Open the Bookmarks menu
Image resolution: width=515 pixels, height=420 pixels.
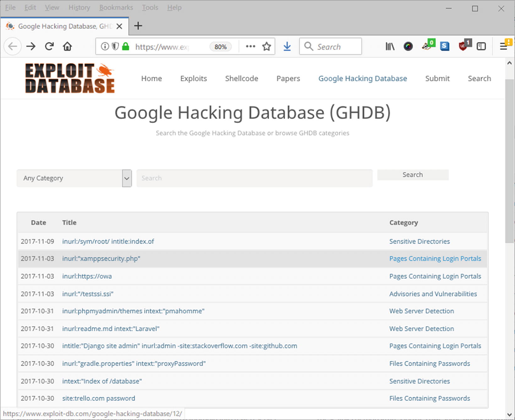pos(116,8)
